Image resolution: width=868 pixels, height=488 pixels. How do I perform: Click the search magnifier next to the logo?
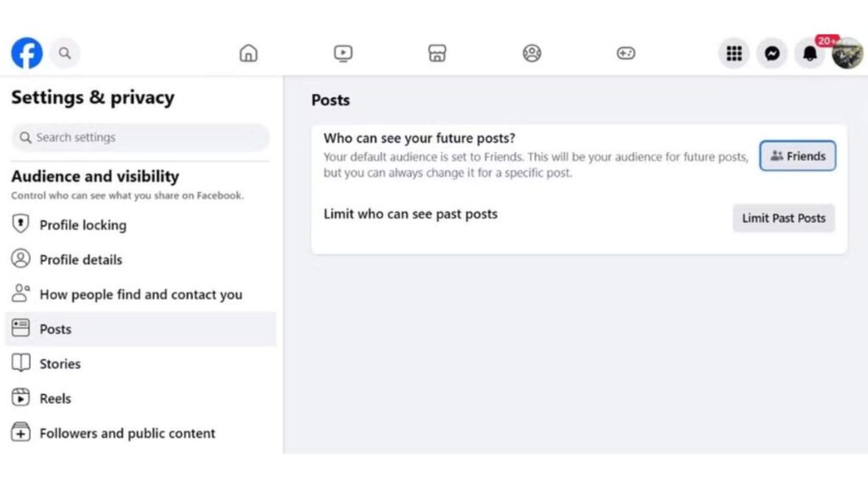pyautogui.click(x=65, y=53)
